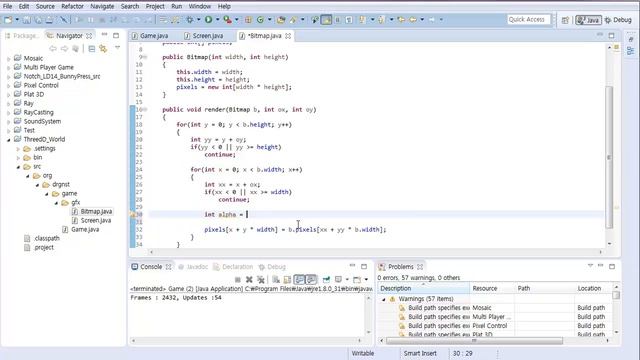This screenshot has height=360, width=640.
Task: Switch to Game.java editor tab
Action: coord(150,36)
